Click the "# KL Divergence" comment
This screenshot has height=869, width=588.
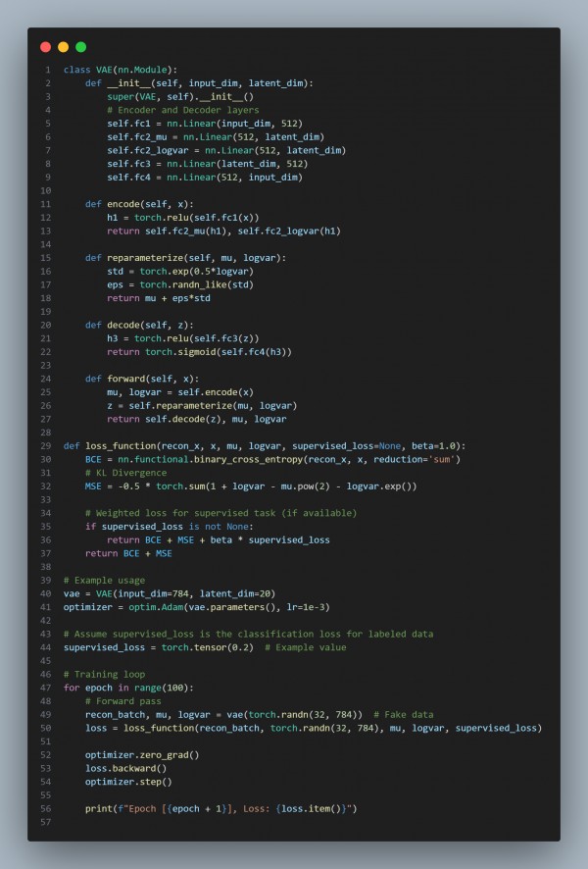point(125,473)
